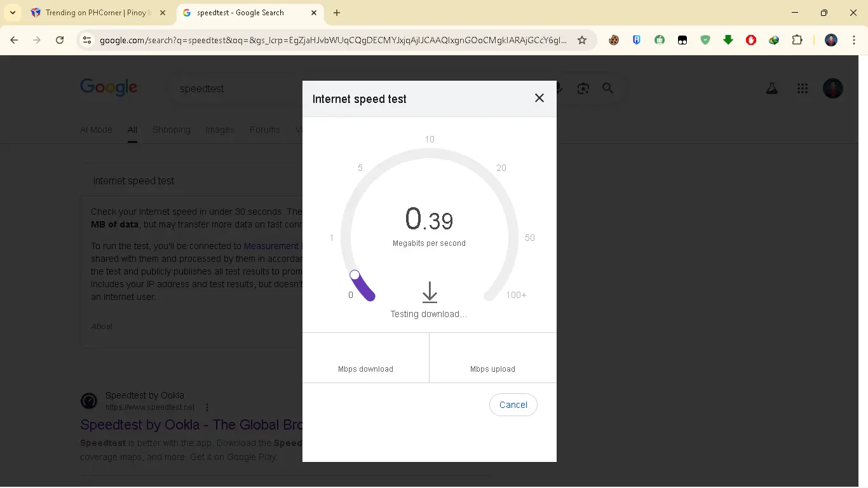Cancel the running speed test

click(x=513, y=405)
